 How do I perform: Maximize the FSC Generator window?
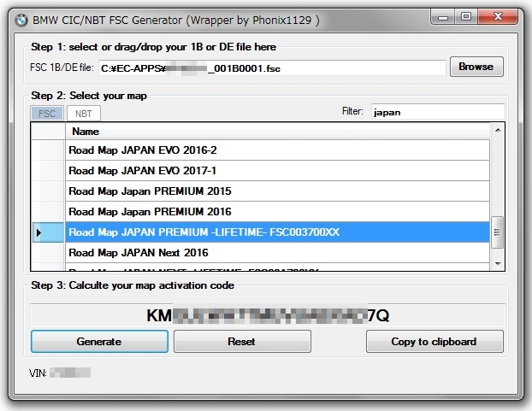(x=466, y=17)
